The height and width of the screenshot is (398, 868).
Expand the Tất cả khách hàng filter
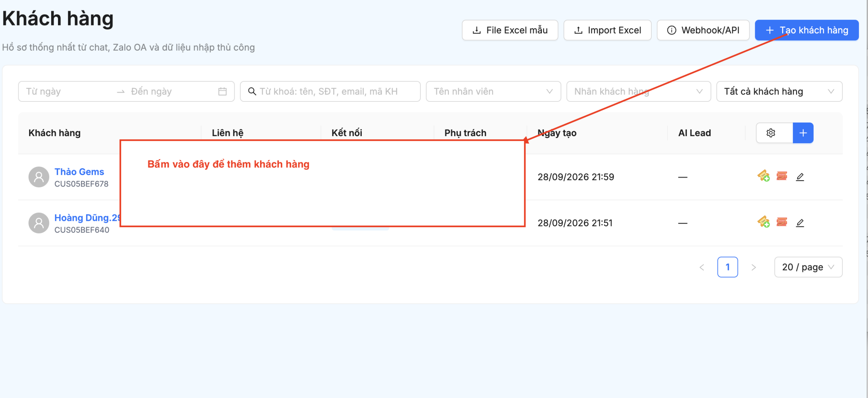tap(779, 92)
